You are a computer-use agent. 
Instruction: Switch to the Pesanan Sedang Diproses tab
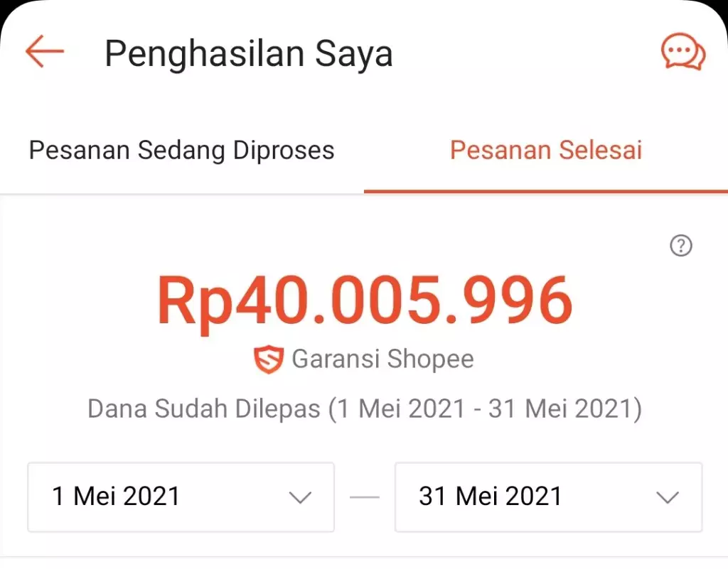coord(181,150)
